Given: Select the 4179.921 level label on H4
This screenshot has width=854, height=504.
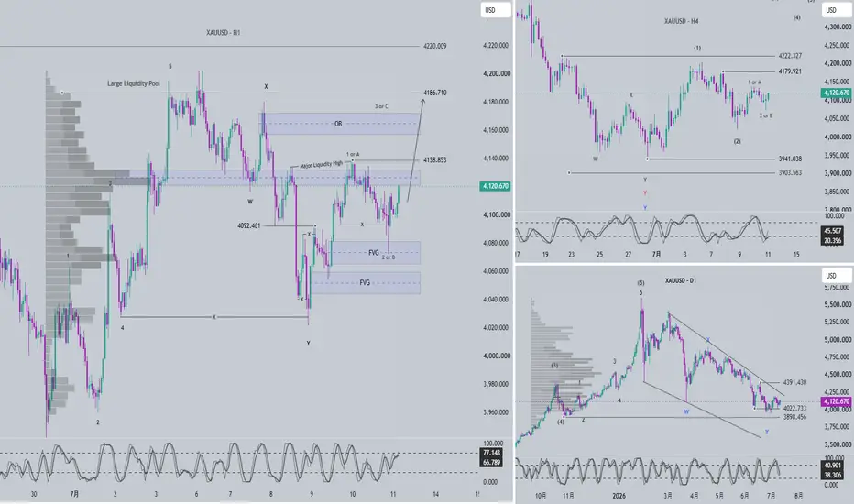Looking at the screenshot, I should coord(790,71).
